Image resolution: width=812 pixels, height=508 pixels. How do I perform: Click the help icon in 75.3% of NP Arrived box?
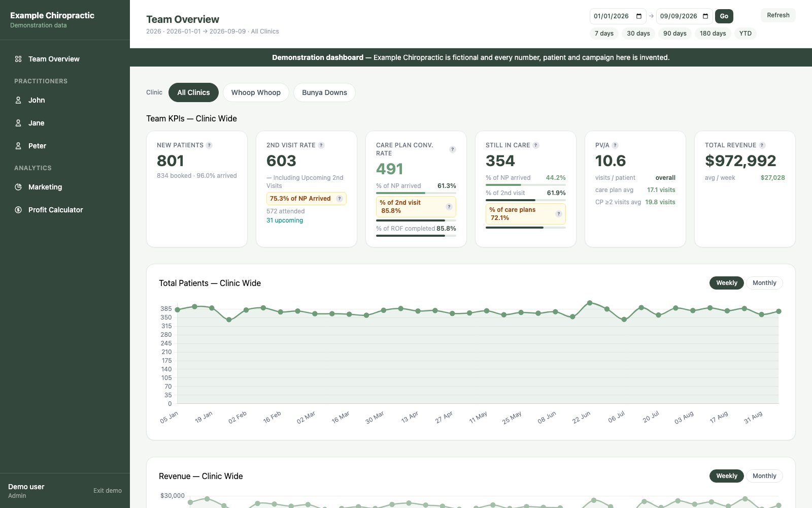point(340,199)
